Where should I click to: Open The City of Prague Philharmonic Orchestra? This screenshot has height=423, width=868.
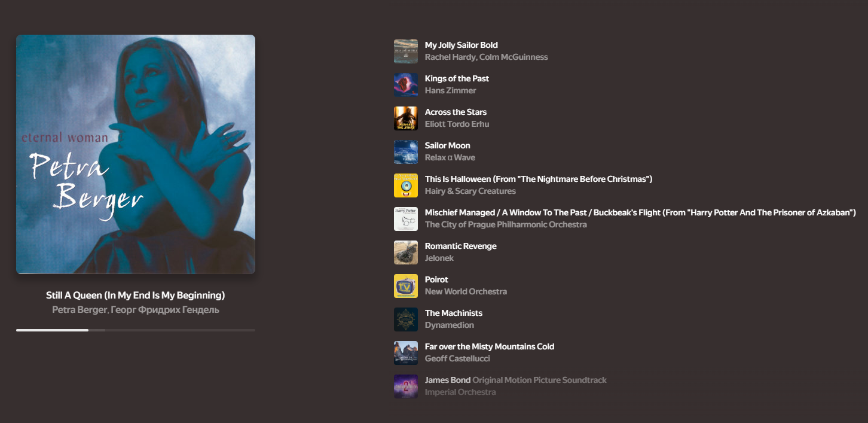pyautogui.click(x=506, y=225)
